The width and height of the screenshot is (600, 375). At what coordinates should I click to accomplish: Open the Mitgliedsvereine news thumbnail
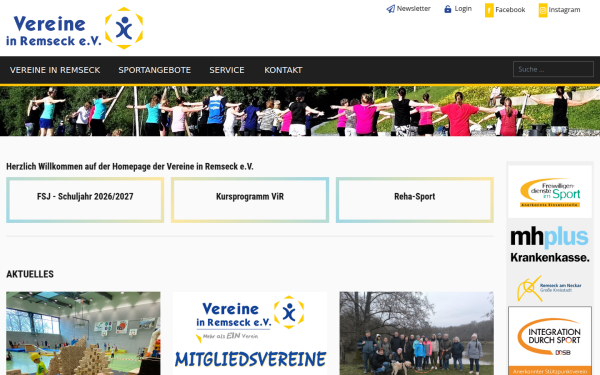pos(250,333)
